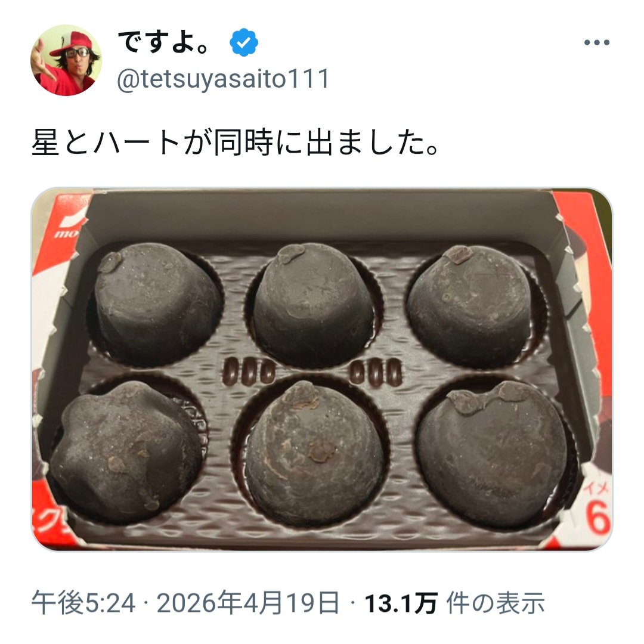Open the three-dot more options menu
This screenshot has height=644, width=644.
click(597, 42)
